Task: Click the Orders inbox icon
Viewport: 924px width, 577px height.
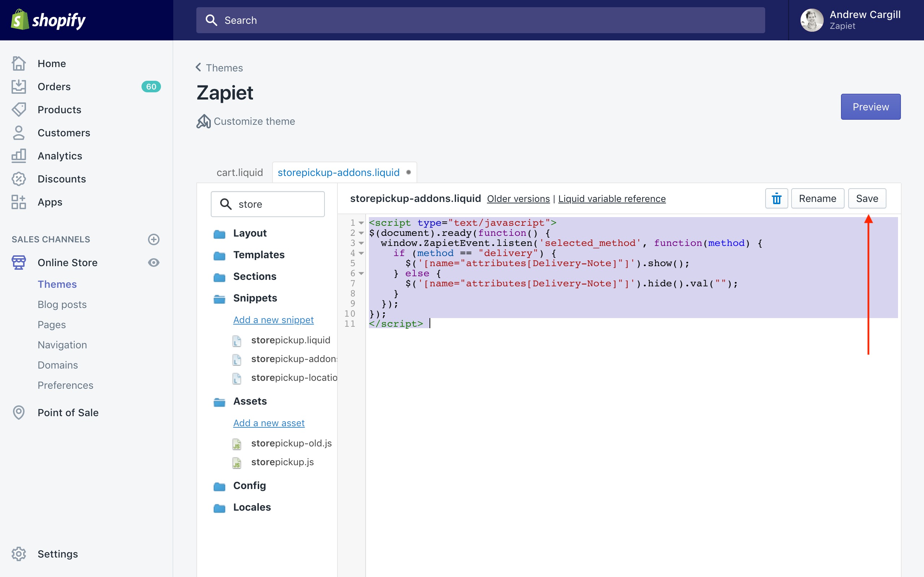Action: [19, 87]
